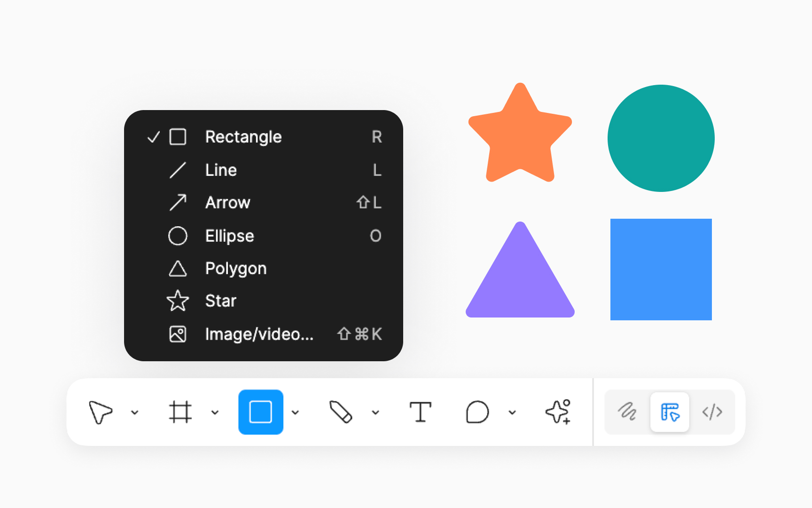The width and height of the screenshot is (812, 508).
Task: Select Line from the shape list
Action: [220, 170]
